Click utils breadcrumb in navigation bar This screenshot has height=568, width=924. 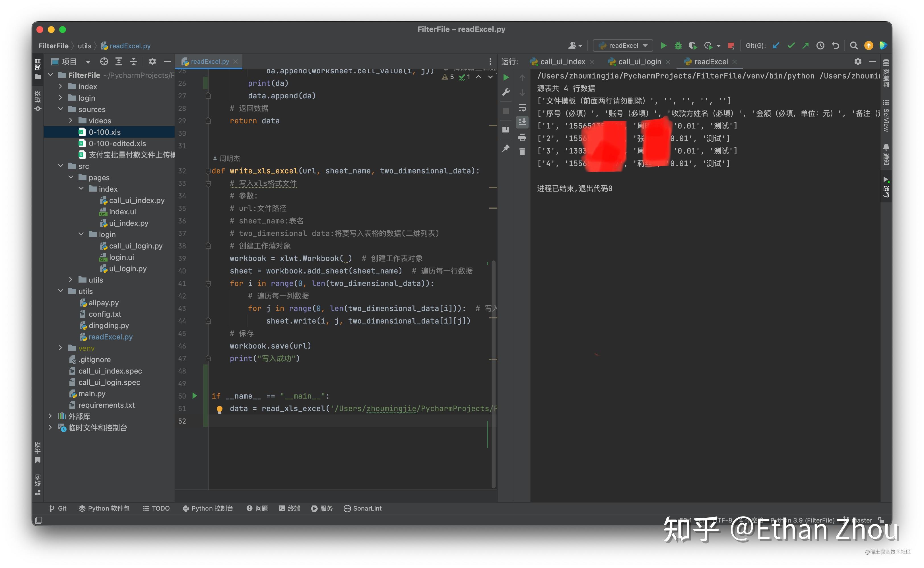(x=84, y=46)
